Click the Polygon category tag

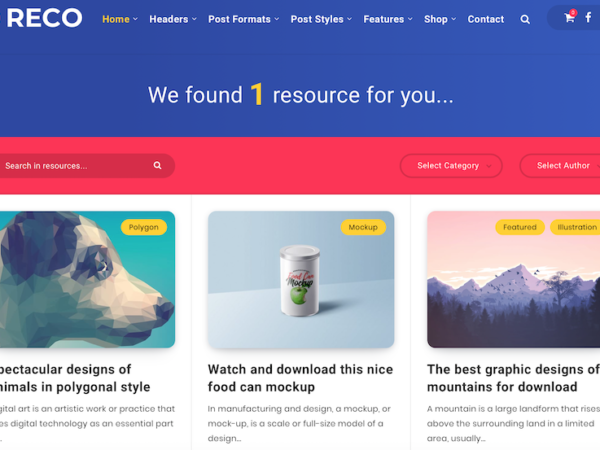143,227
